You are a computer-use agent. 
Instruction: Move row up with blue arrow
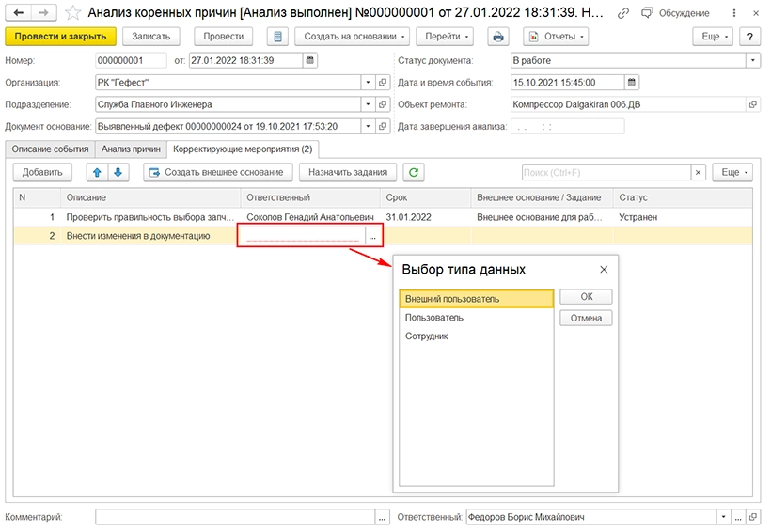[x=96, y=172]
